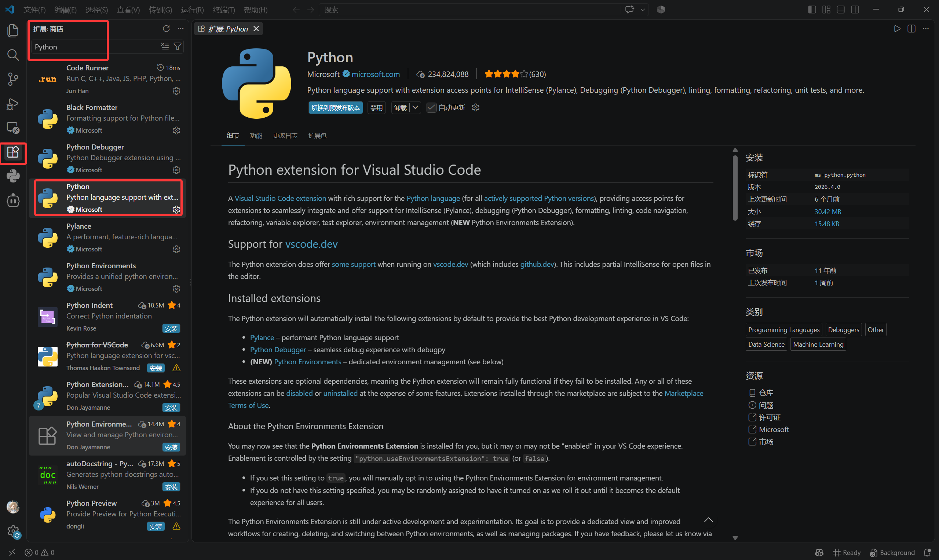Open manage gear for Python Debugger
Screen dimensions: 939x560
(176, 170)
